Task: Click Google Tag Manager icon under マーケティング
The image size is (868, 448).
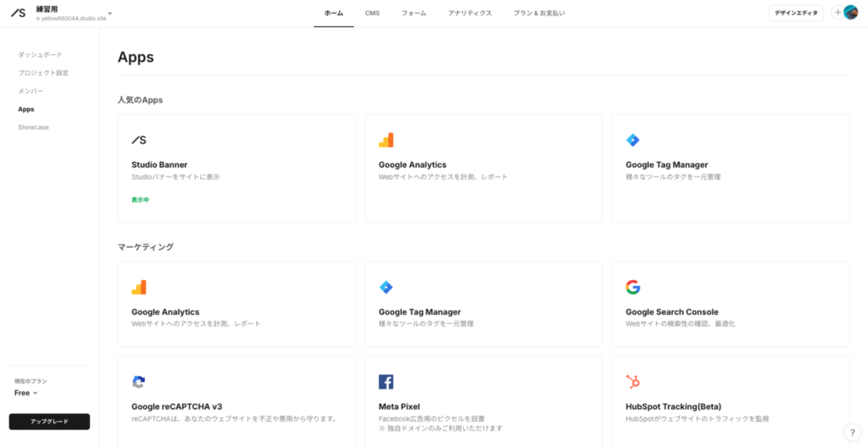Action: coord(386,287)
